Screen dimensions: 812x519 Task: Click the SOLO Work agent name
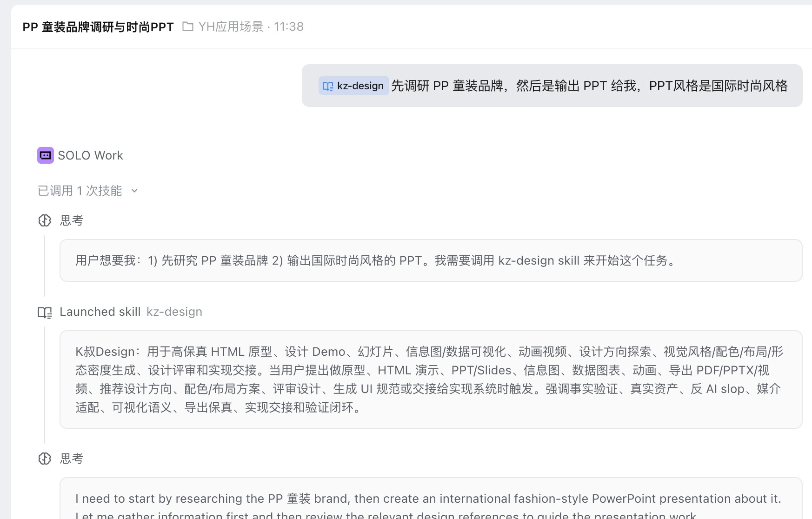[90, 155]
